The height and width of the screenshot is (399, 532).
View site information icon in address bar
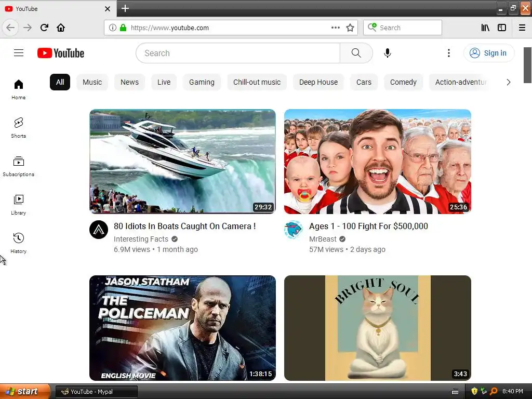coord(113,28)
